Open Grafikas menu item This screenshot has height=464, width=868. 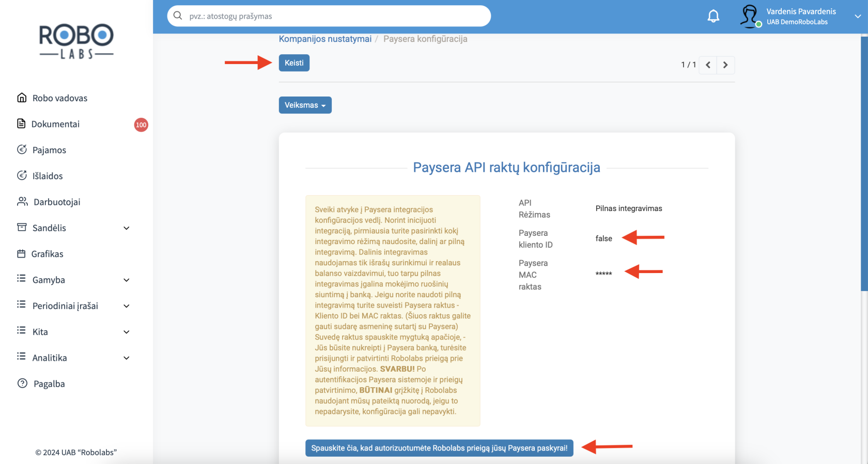(x=47, y=254)
